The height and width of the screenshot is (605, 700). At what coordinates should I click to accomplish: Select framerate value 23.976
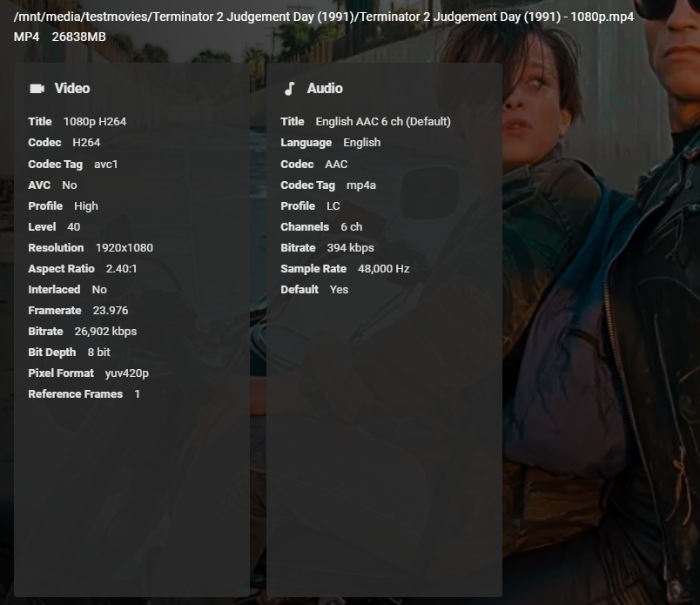coord(111,310)
